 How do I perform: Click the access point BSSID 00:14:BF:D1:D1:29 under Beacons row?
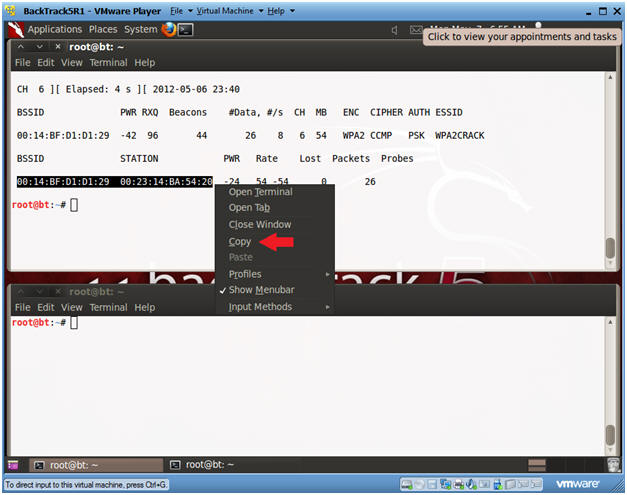coord(63,136)
